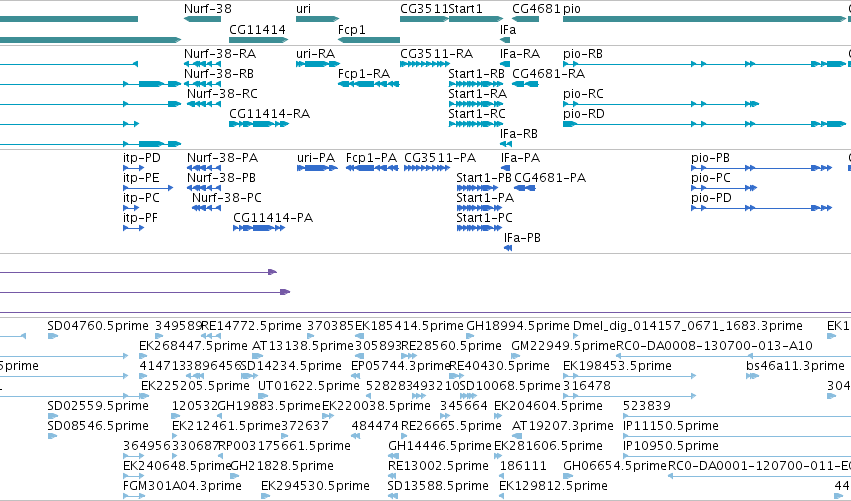The height and width of the screenshot is (501, 851).
Task: Select transcript pio-RD
Action: pos(584,114)
